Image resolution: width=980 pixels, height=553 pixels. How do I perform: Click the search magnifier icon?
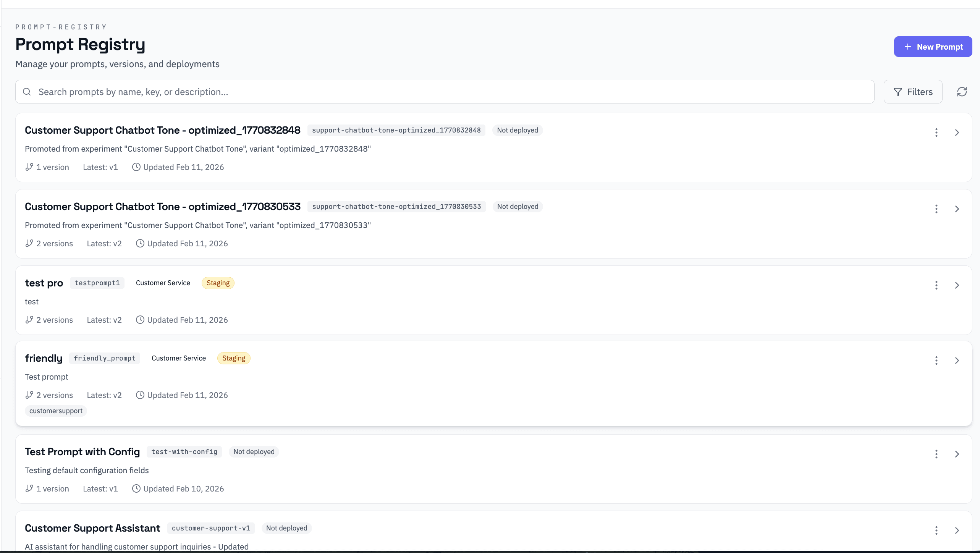(x=27, y=92)
